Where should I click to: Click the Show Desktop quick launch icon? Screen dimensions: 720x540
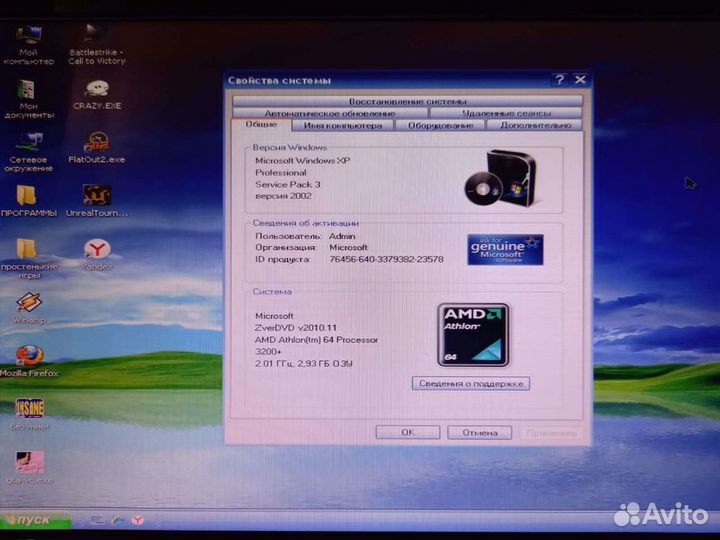[97, 520]
